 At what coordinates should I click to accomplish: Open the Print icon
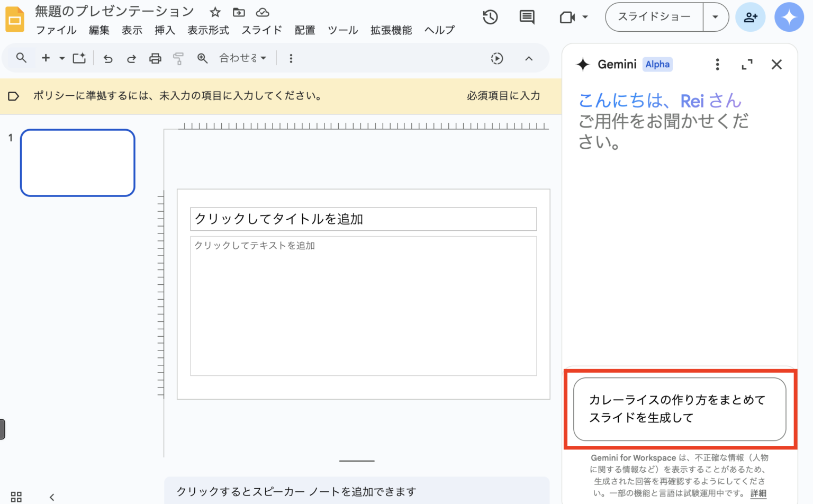click(x=155, y=58)
